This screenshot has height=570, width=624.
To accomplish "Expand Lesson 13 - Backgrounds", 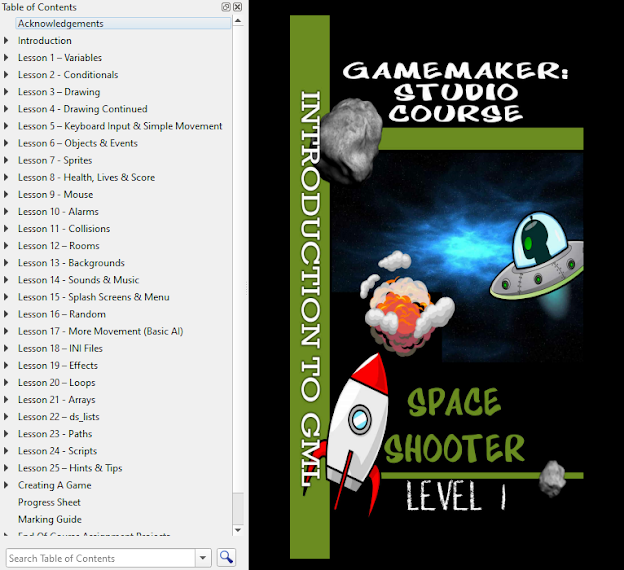I will (6, 263).
